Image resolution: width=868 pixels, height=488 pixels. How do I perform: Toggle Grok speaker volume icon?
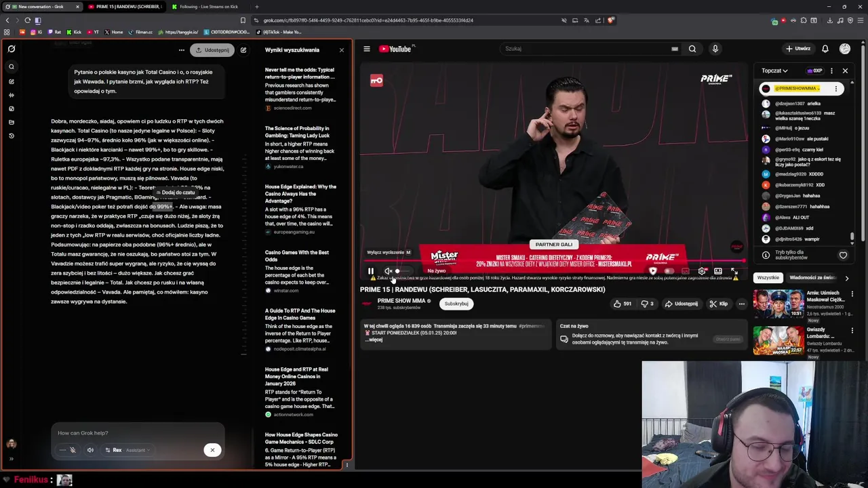point(90,450)
